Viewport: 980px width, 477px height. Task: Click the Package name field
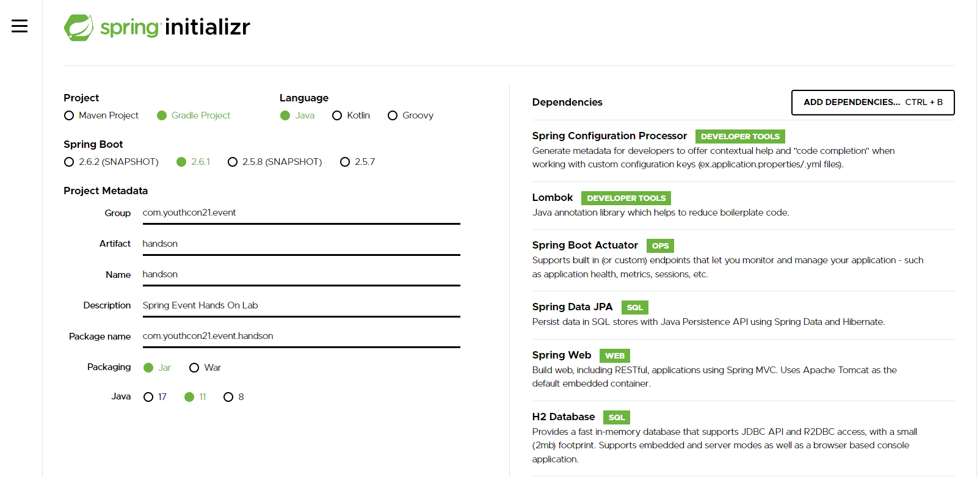point(301,336)
